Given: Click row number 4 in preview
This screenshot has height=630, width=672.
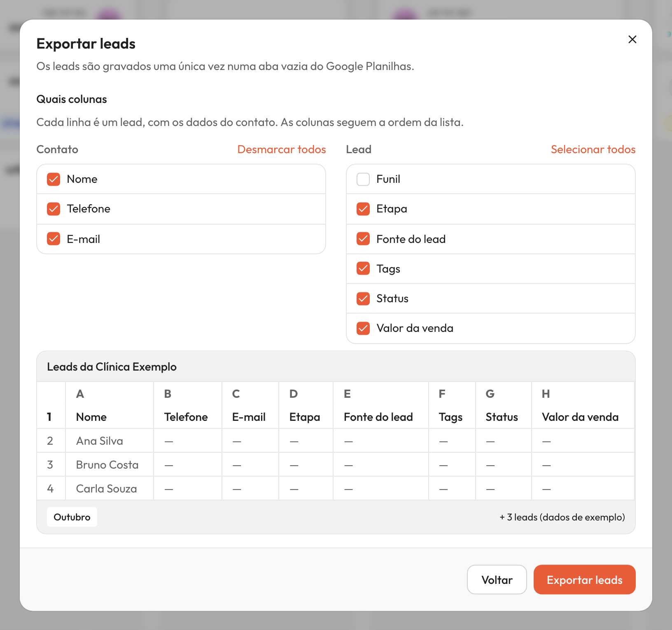Looking at the screenshot, I should [50, 488].
